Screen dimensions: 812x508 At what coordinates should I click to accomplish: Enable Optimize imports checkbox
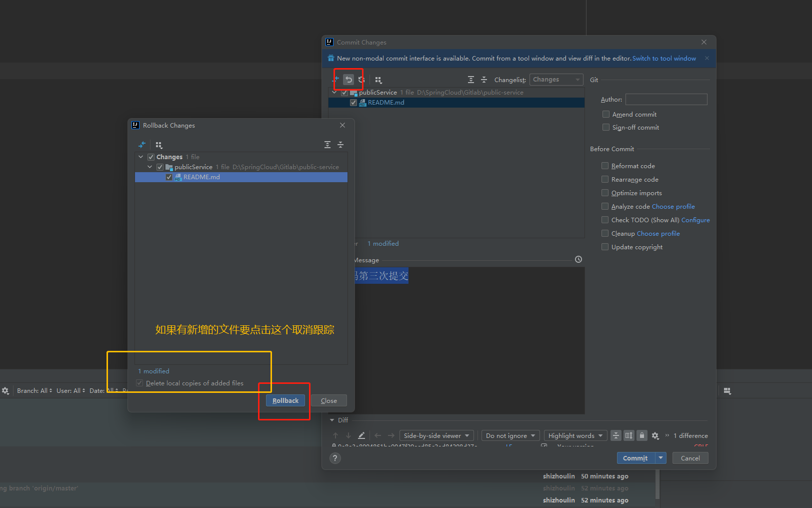[x=605, y=193]
